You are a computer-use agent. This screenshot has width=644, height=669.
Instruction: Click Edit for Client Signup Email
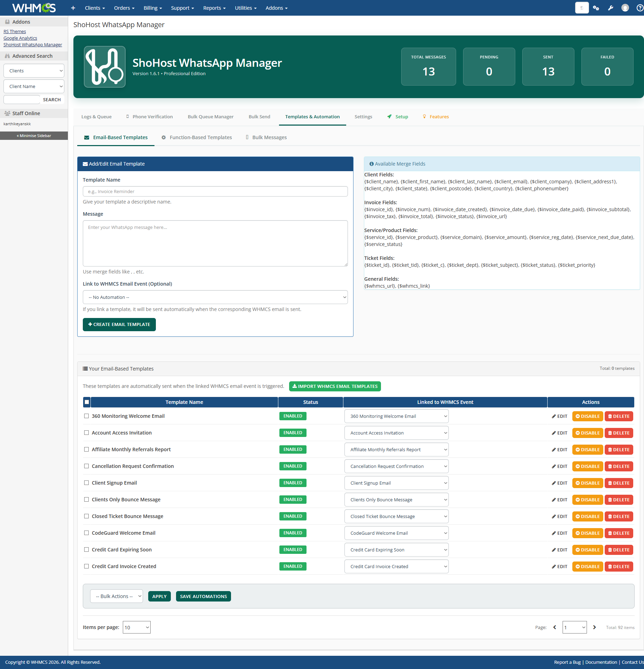pyautogui.click(x=559, y=483)
